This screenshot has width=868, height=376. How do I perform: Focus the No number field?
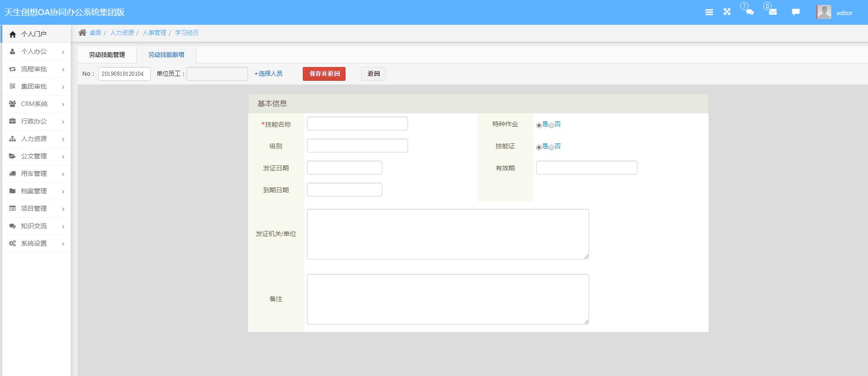(125, 74)
